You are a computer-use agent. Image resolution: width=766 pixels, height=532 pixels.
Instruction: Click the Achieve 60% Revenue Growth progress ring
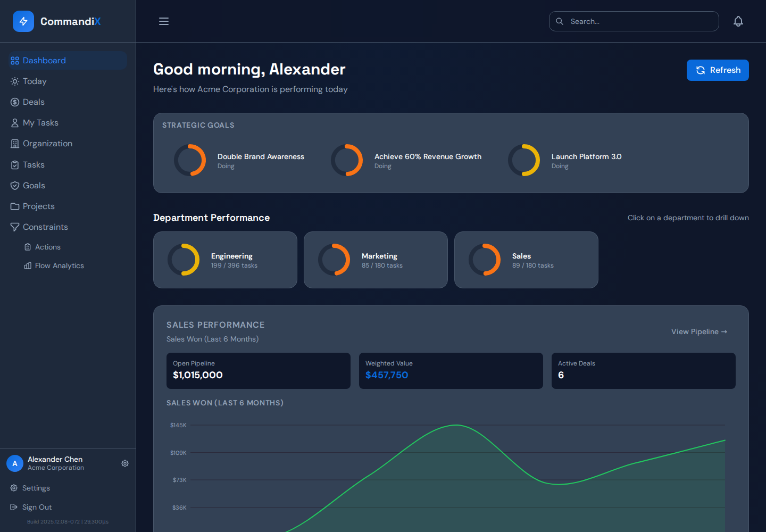[x=347, y=160]
